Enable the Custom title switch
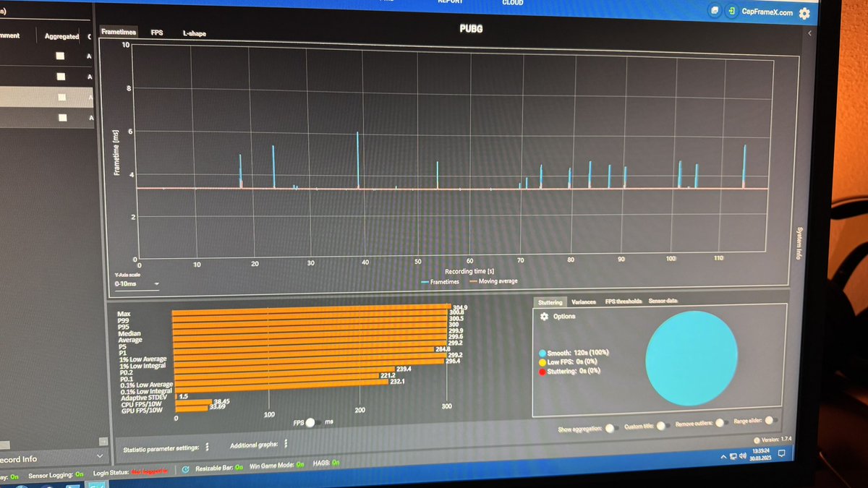The image size is (868, 488). point(664,426)
